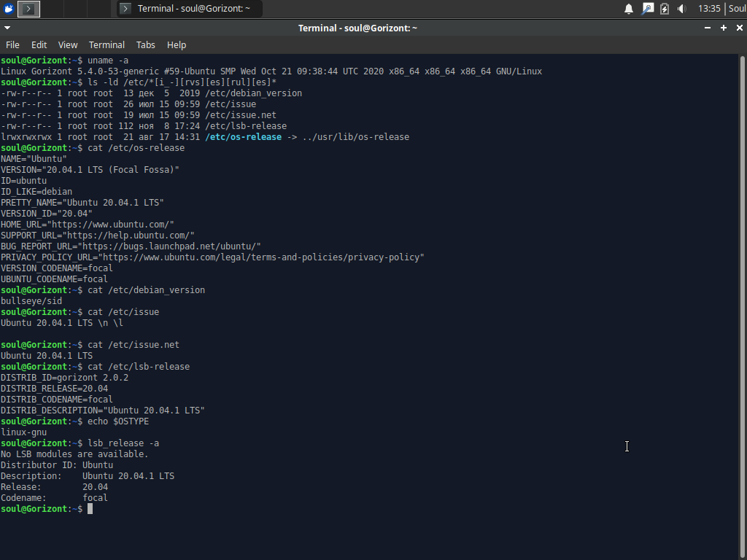This screenshot has height=560, width=747.
Task: Open the Terminal menu
Action: pyautogui.click(x=107, y=44)
